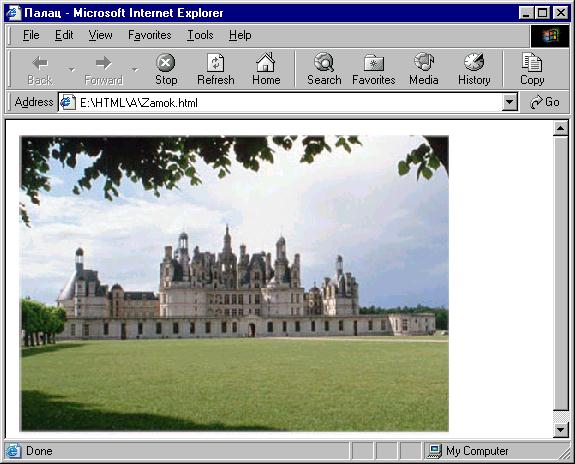Open the Media bar
Screen dimensions: 575x464
424,70
